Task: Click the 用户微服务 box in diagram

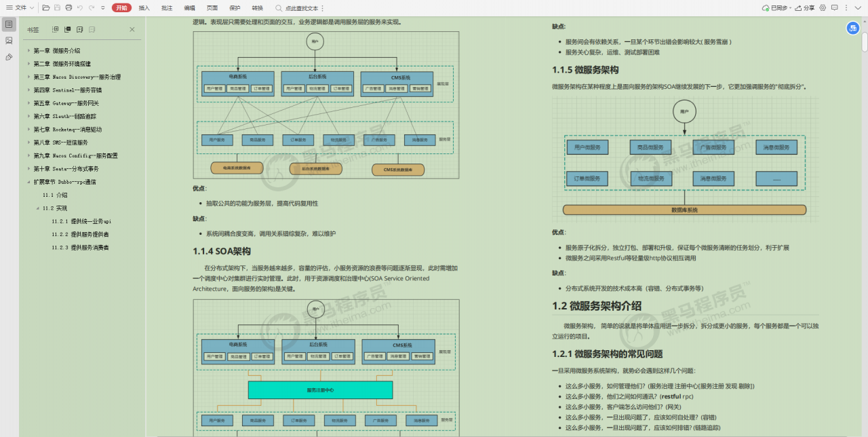Action: coord(587,147)
